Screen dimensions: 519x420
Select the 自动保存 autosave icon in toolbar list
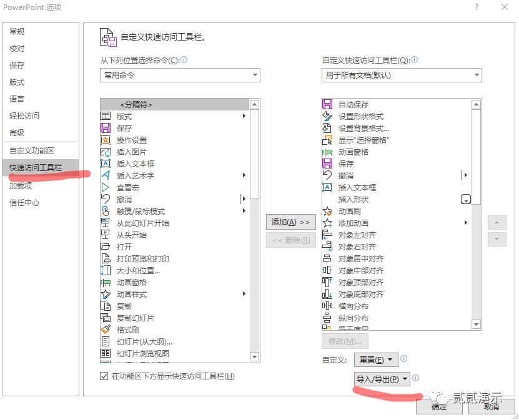[327, 104]
